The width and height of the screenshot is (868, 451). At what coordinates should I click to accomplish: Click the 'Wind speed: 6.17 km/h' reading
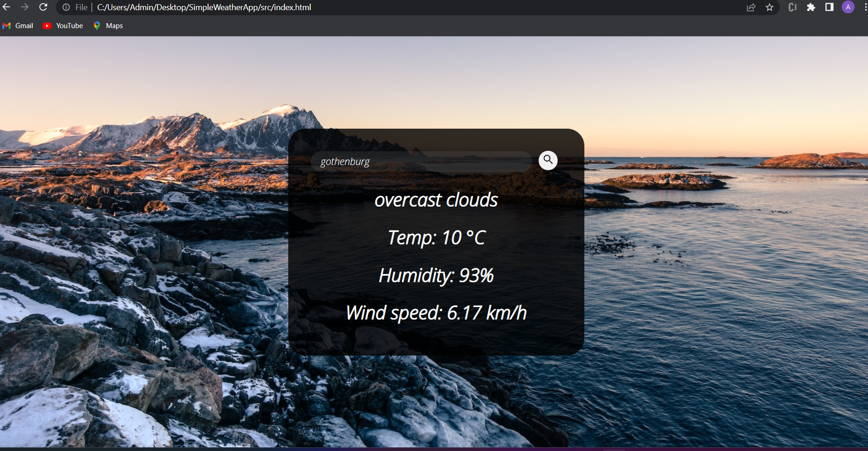[436, 313]
